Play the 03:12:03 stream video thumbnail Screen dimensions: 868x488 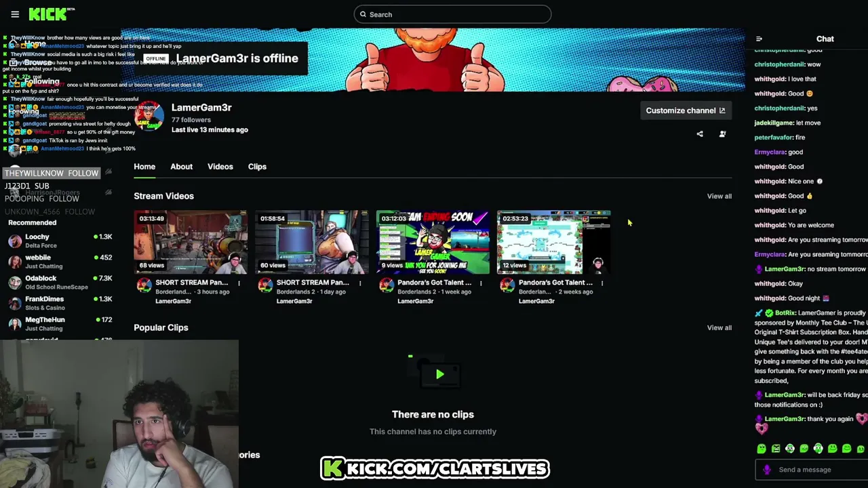(x=433, y=242)
